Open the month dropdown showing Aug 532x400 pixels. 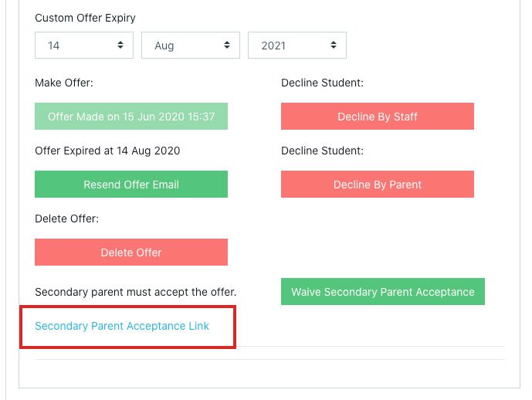pyautogui.click(x=190, y=46)
